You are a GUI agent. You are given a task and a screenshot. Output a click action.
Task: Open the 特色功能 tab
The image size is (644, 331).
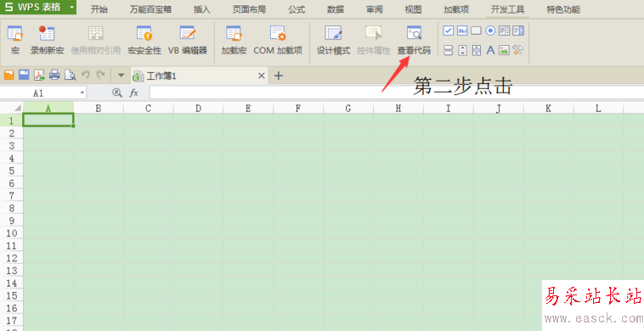pyautogui.click(x=563, y=9)
